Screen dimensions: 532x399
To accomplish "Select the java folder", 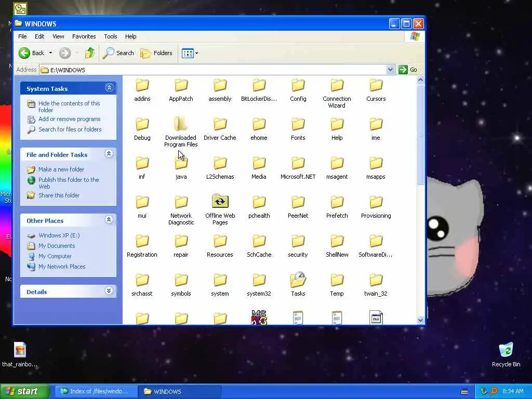I will pyautogui.click(x=181, y=168).
